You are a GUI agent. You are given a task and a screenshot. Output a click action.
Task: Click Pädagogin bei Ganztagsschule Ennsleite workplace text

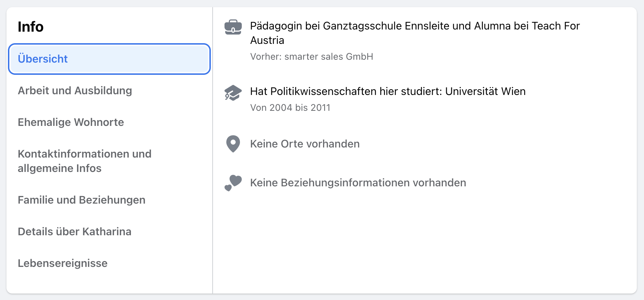coord(415,33)
